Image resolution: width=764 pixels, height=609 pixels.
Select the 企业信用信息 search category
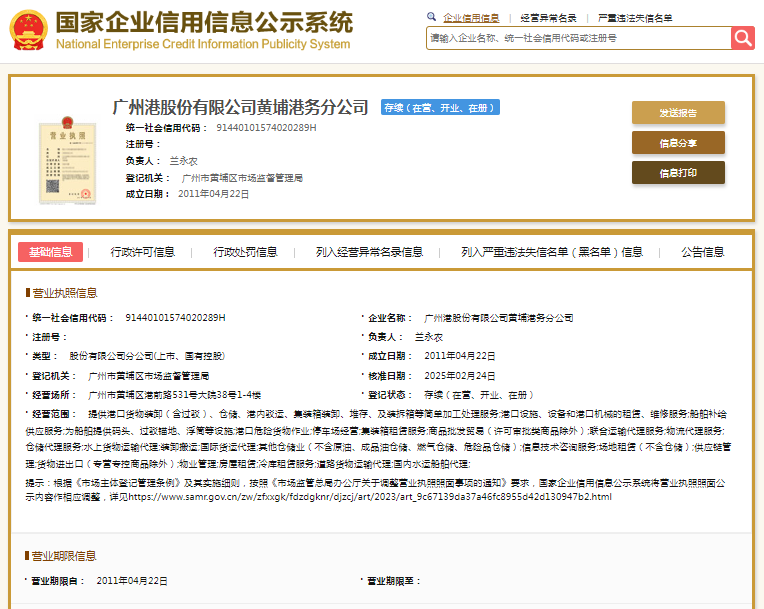click(471, 18)
